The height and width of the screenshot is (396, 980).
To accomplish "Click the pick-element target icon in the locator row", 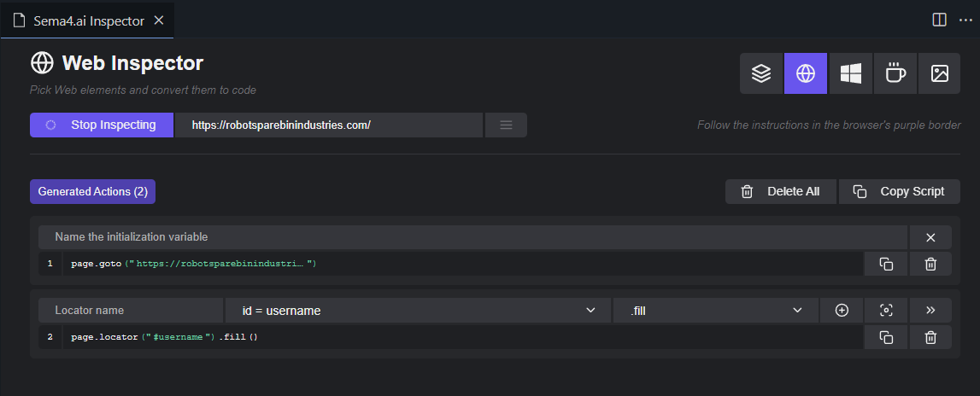I will (x=886, y=311).
